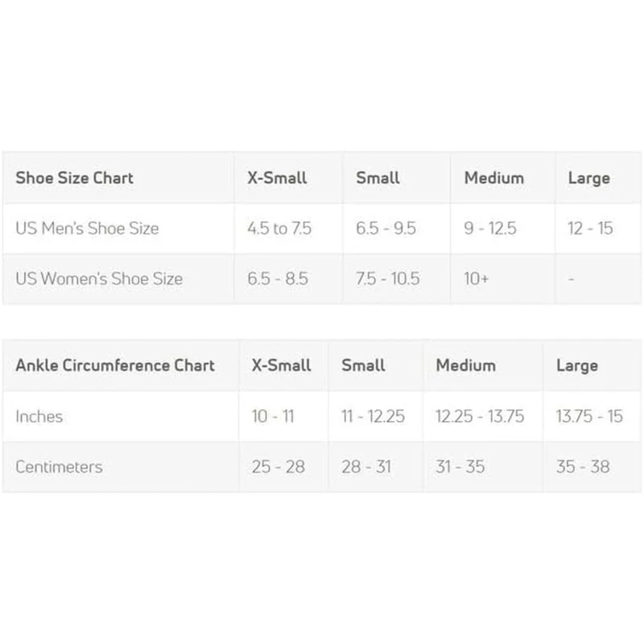This screenshot has width=644, height=644.
Task: Select the US Men's Shoe Size row label
Action: tap(88, 229)
